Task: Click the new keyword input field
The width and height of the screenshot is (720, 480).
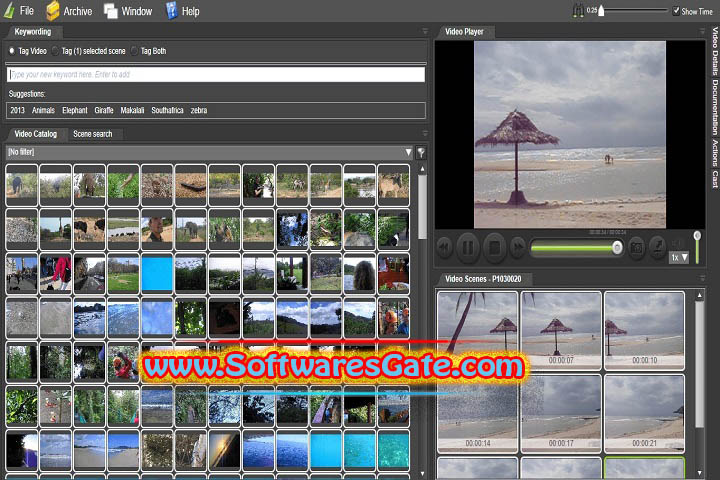Action: coord(216,74)
